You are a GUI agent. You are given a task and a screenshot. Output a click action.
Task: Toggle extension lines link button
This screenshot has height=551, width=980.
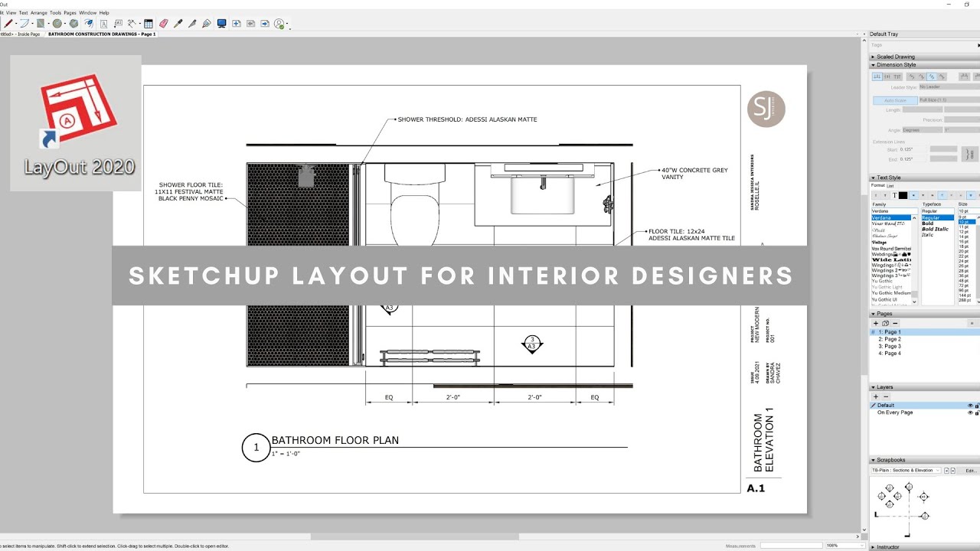tap(970, 154)
